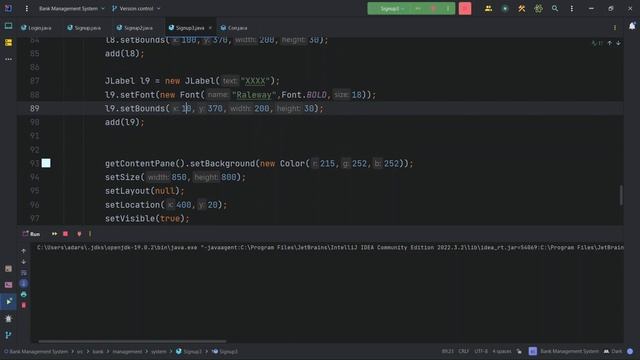Click the rerun icon in Run panel toolbar
Image resolution: width=640 pixels, height=360 pixels.
point(54,234)
